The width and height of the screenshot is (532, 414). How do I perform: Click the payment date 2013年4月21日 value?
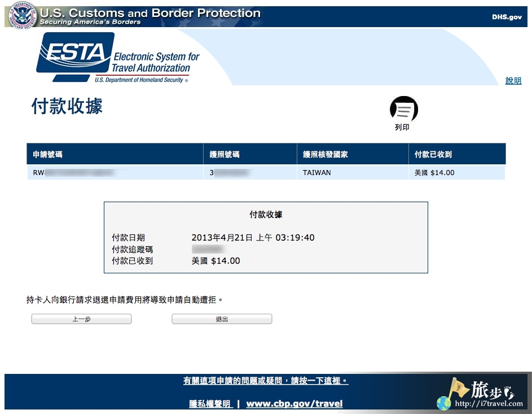coord(253,237)
